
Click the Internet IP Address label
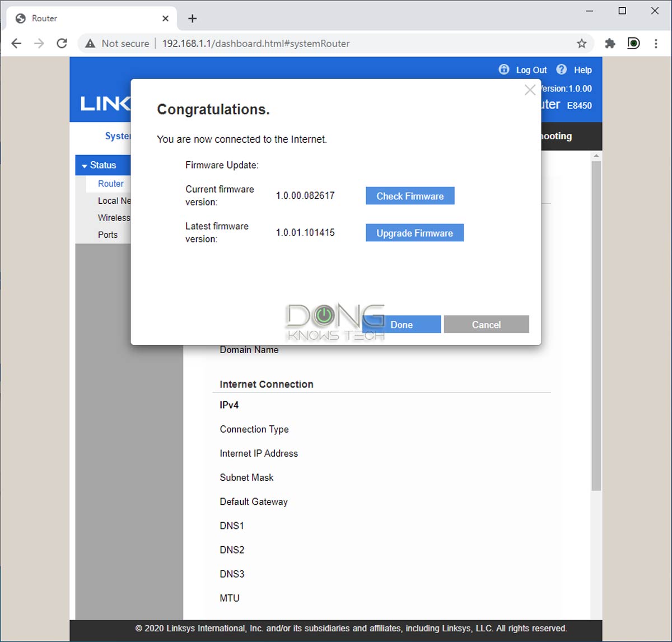point(259,453)
